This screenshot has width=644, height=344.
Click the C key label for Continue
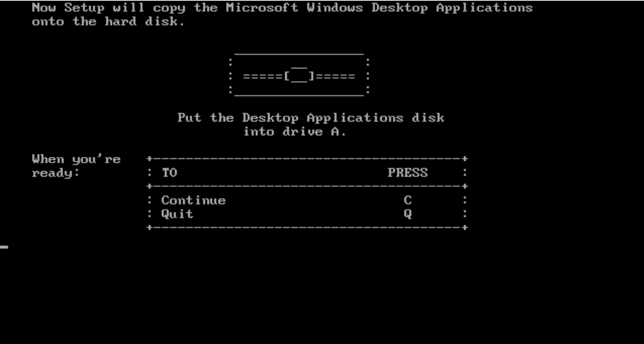[x=408, y=200]
